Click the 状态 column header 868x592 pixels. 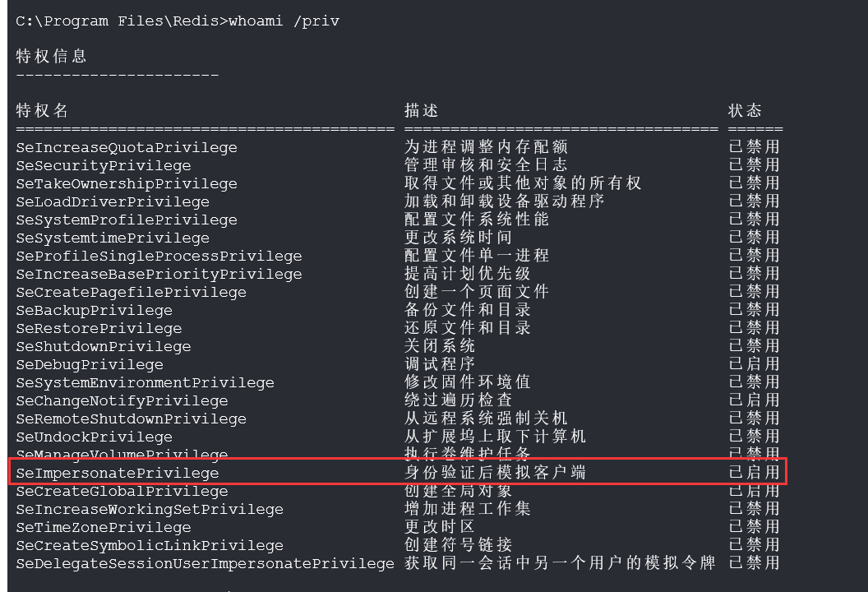tap(745, 111)
